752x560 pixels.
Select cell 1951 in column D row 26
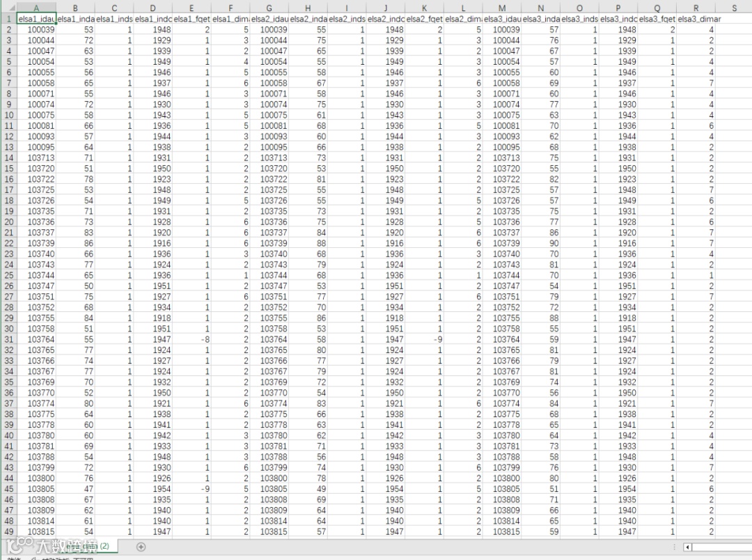pyautogui.click(x=153, y=286)
